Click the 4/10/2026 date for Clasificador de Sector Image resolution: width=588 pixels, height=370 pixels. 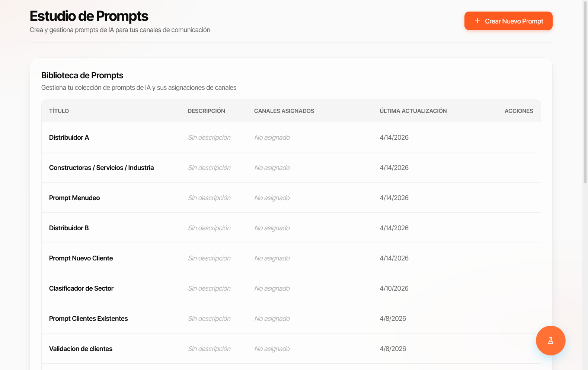(x=394, y=288)
